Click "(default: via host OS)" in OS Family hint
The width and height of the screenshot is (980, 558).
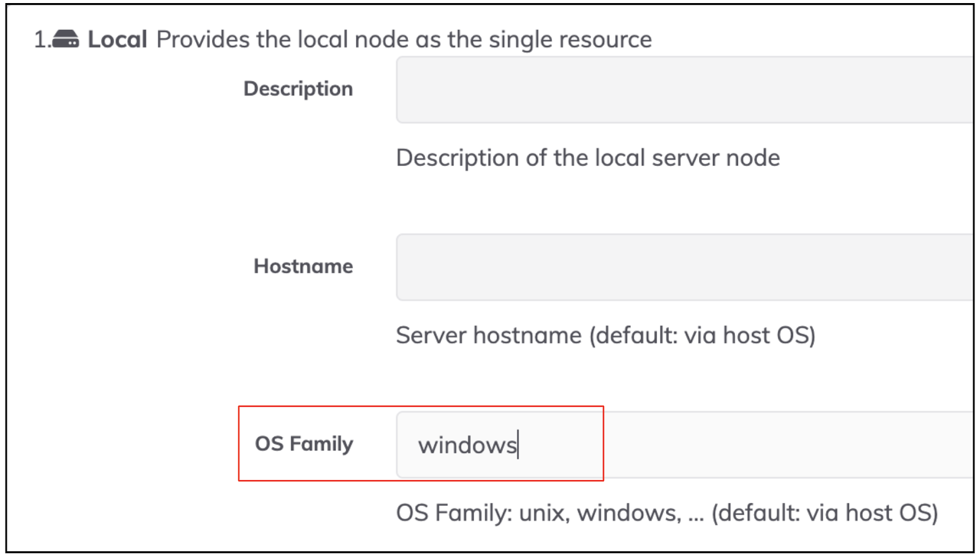824,513
